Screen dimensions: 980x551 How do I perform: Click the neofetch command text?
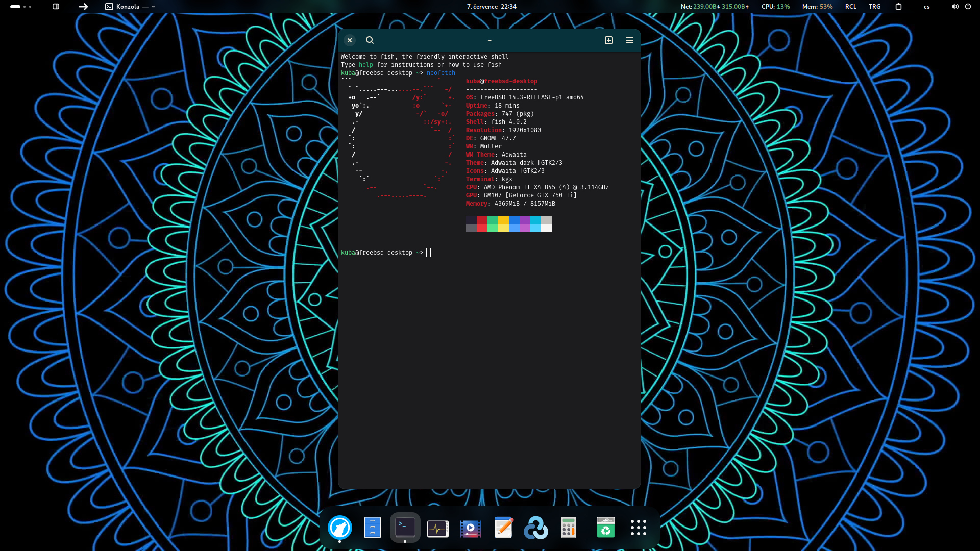point(441,73)
